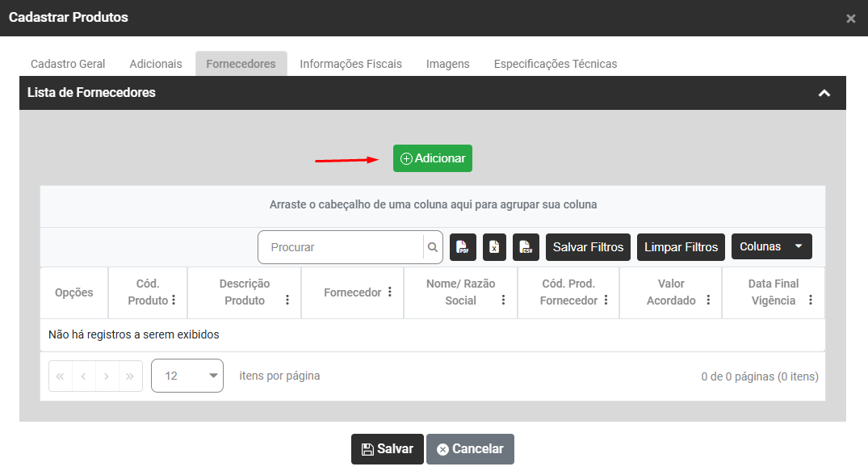Open Especificações Técnicas tab
The image size is (868, 475).
point(556,64)
